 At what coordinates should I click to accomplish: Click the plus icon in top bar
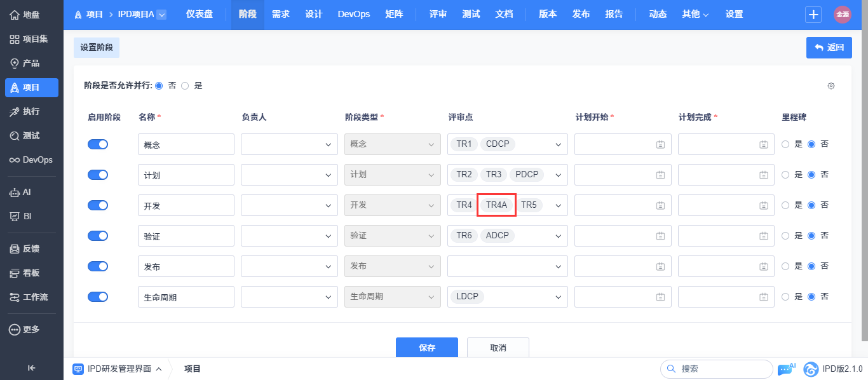pos(813,15)
